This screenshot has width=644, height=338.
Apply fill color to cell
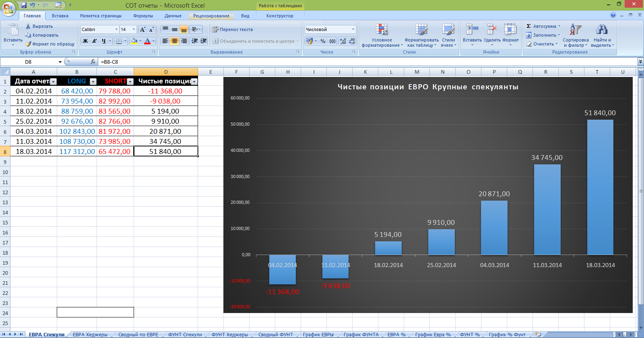(134, 41)
